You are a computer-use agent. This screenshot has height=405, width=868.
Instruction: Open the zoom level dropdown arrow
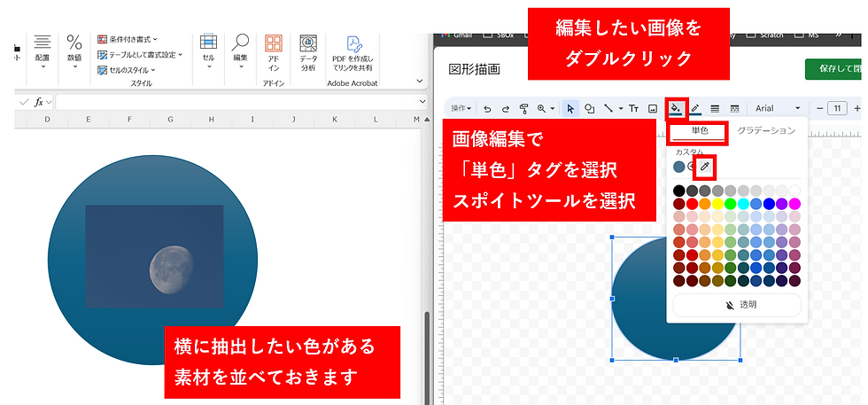click(x=553, y=109)
